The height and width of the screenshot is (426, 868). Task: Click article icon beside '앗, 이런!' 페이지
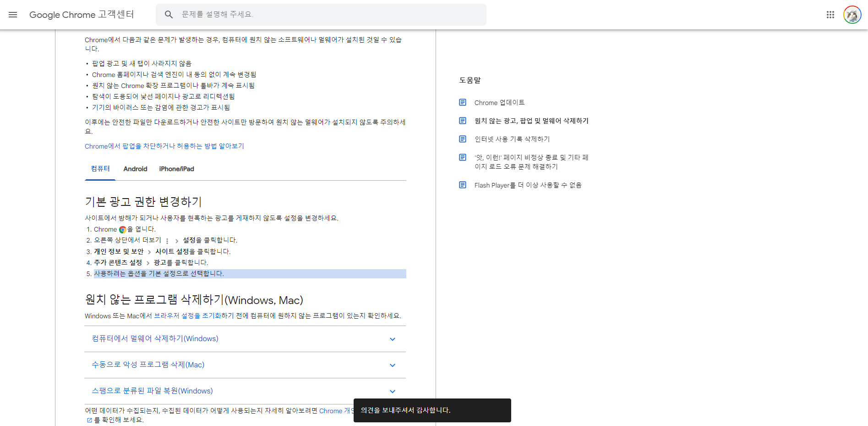pos(463,157)
